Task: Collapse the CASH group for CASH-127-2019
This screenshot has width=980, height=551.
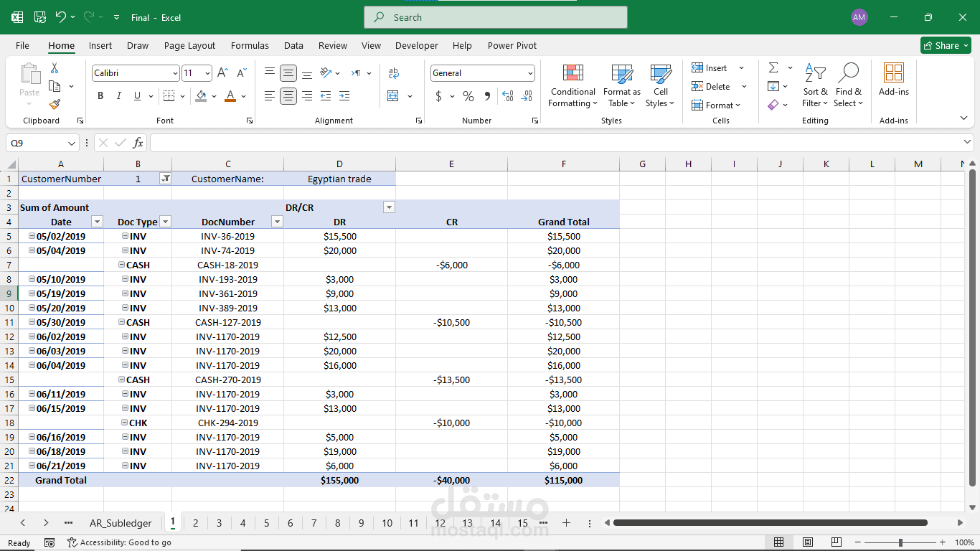Action: pyautogui.click(x=122, y=322)
